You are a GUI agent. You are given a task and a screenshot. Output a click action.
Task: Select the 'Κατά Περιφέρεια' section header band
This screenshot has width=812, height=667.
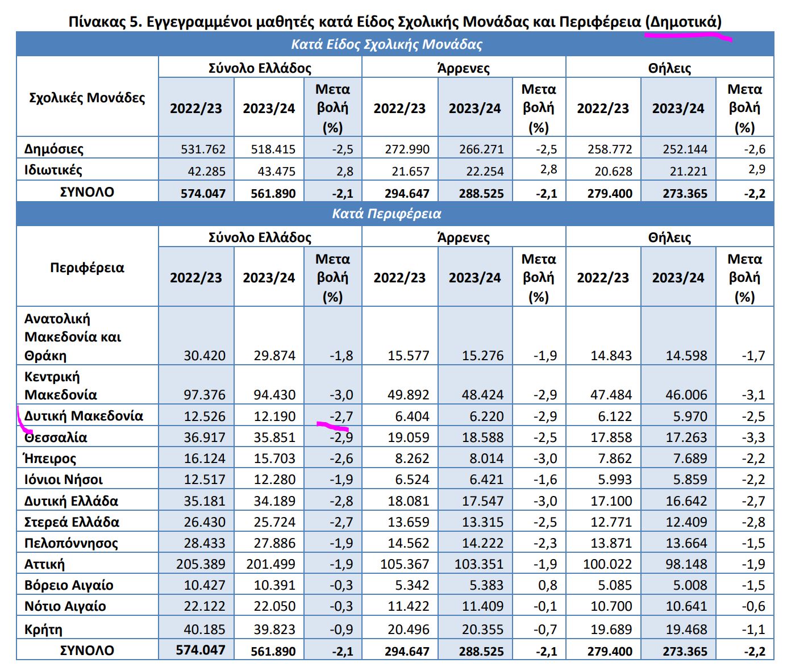[386, 214]
